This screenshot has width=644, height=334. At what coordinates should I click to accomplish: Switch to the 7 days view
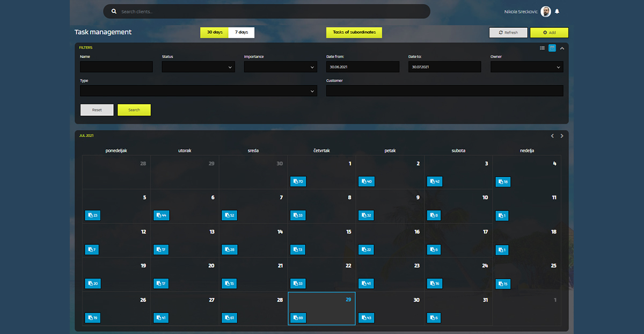(240, 32)
